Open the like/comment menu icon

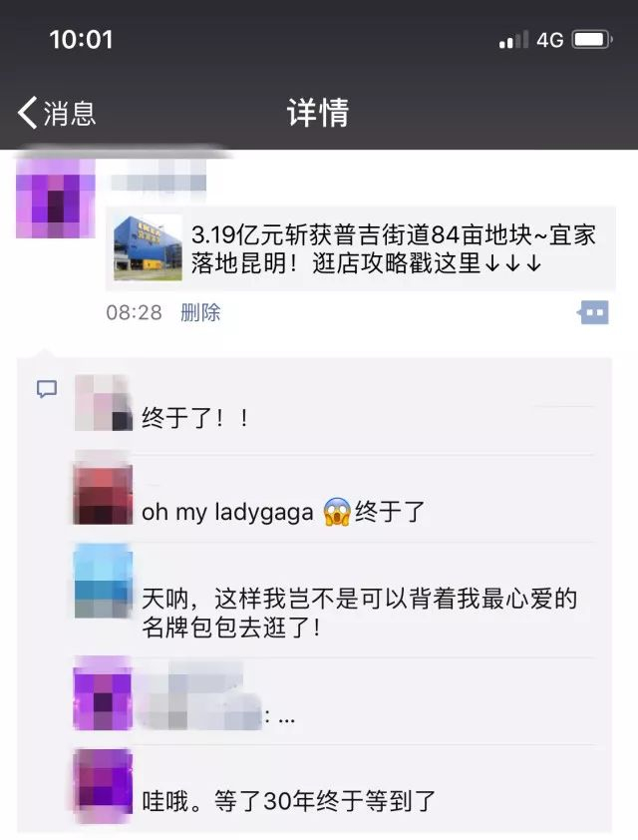point(593,312)
